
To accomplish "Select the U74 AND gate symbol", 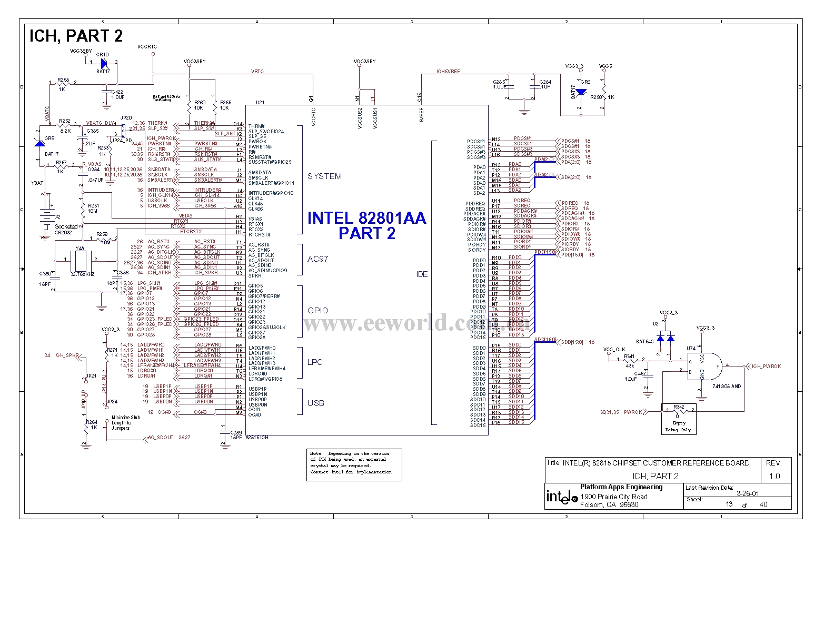I will 704,366.
